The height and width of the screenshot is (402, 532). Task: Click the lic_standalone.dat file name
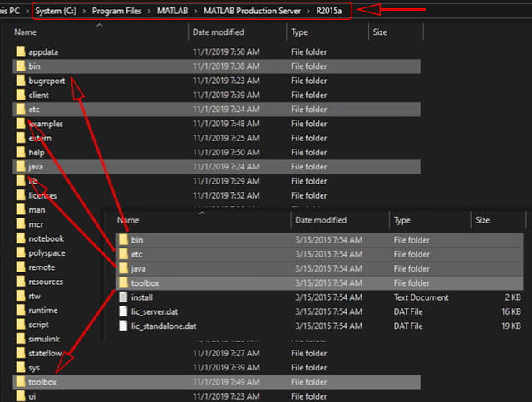164,326
